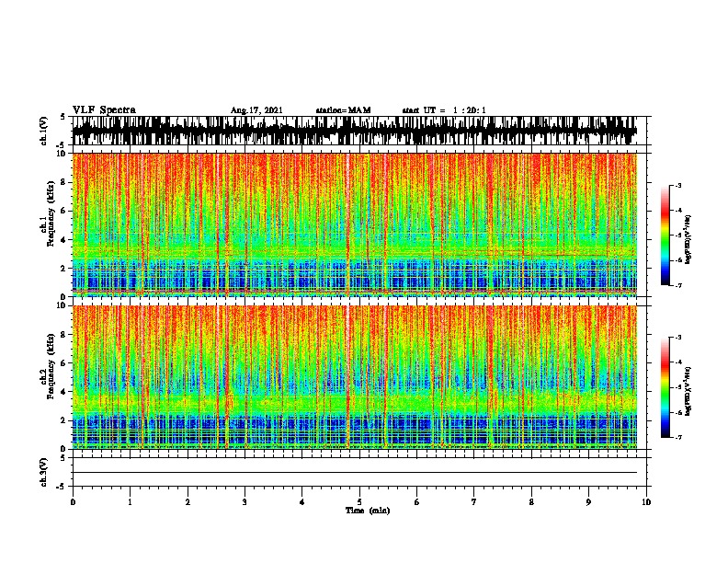Click the "-7" label on ch.2 colorbar
This screenshot has height=563, width=728.
(678, 438)
